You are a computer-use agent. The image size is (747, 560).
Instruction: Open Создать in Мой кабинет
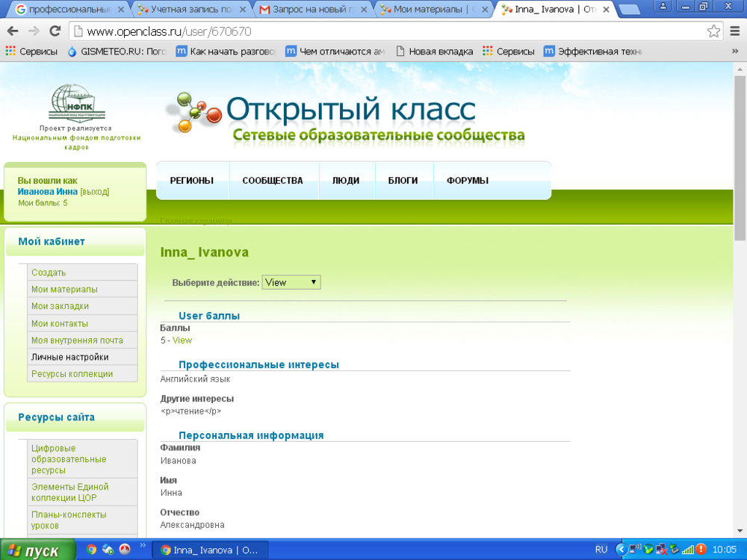[49, 273]
